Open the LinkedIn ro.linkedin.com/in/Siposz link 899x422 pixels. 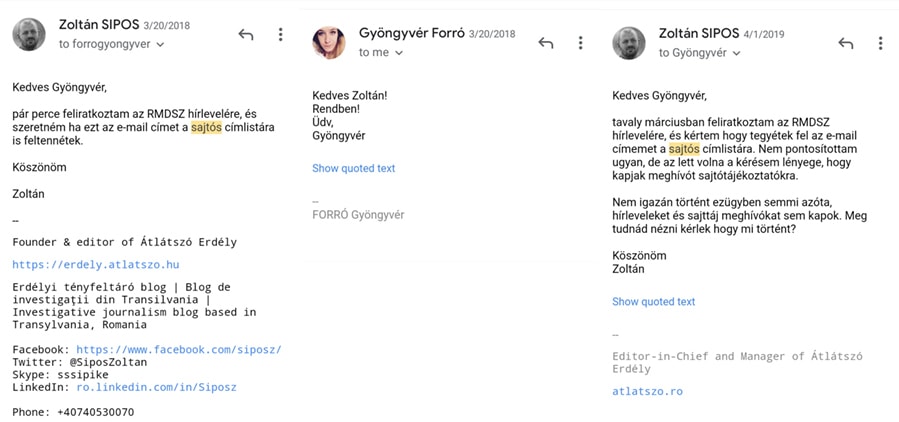click(x=156, y=388)
